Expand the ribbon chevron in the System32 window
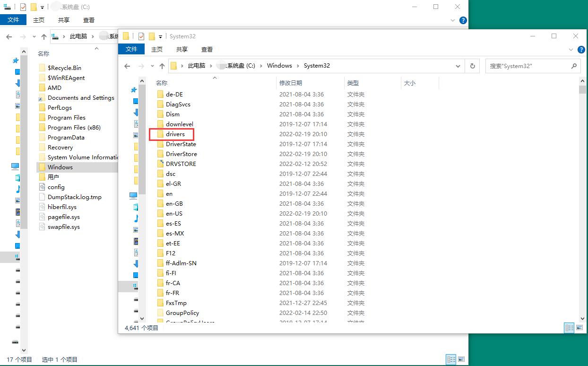 click(x=571, y=50)
